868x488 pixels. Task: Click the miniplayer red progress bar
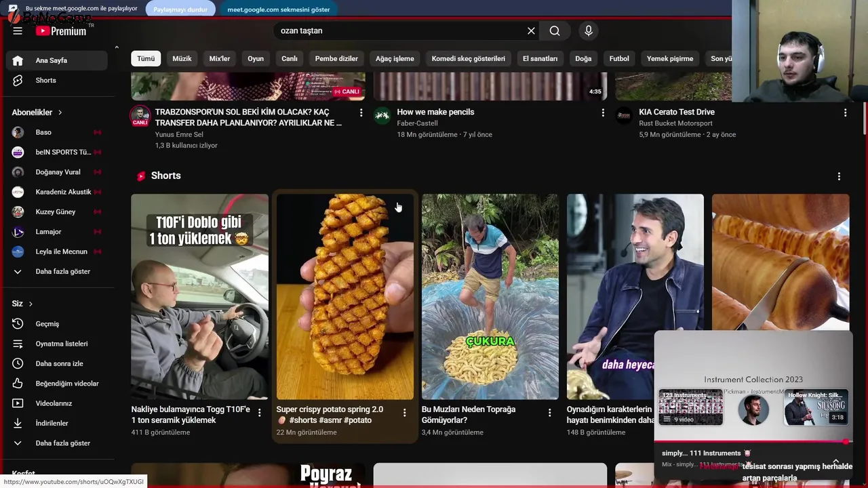(753, 442)
